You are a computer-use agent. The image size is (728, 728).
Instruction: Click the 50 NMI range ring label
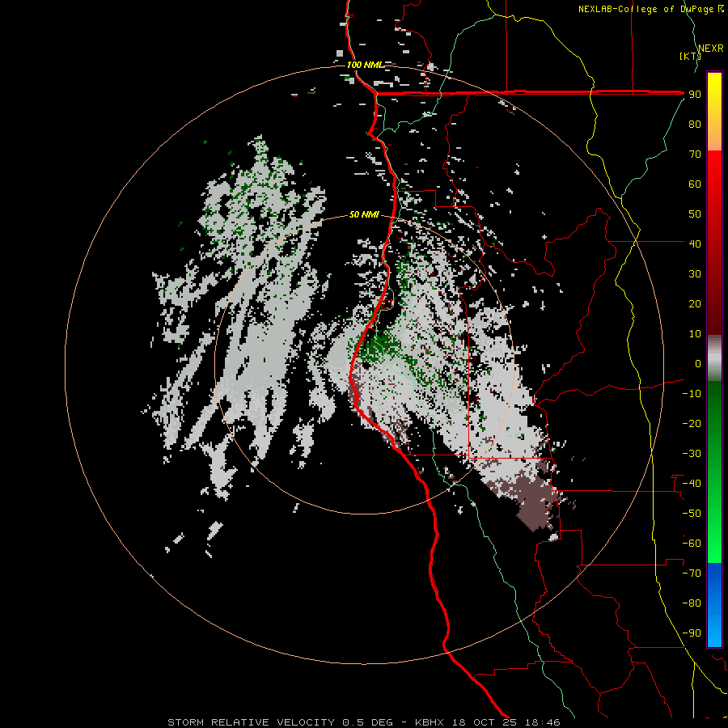364,214
